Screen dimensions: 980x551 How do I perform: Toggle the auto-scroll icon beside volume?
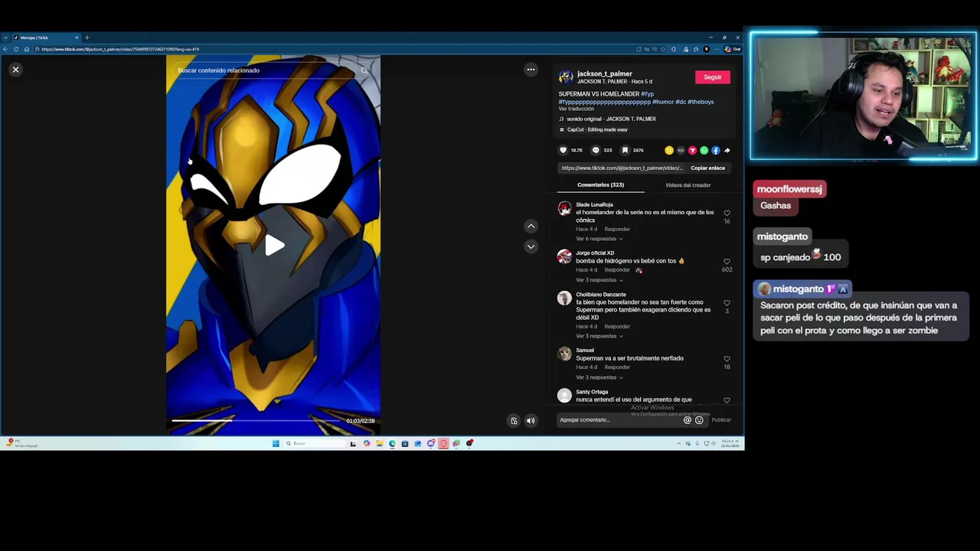pos(514,420)
